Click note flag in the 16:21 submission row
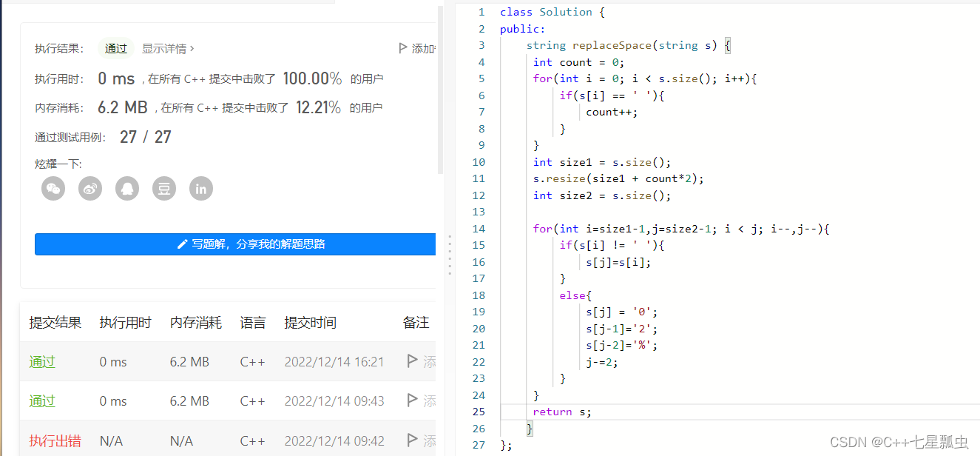 click(x=412, y=361)
